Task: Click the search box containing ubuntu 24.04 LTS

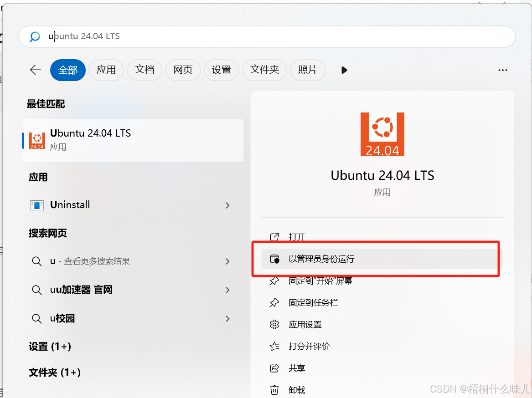Action: (x=267, y=36)
